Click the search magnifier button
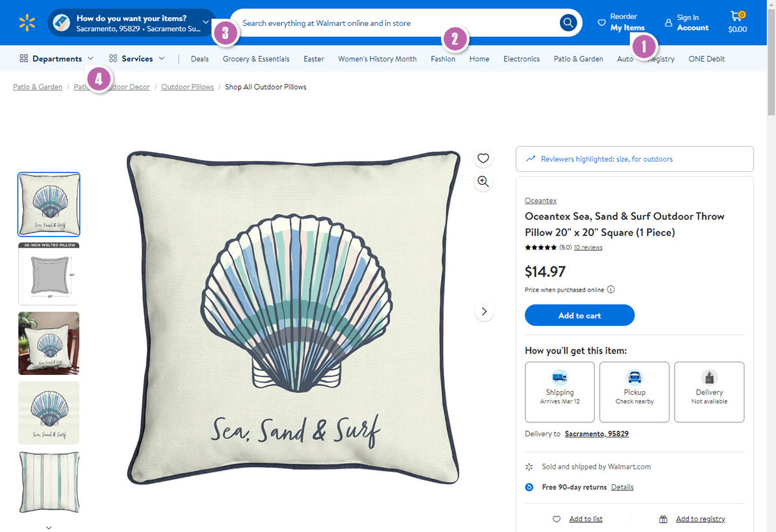 pyautogui.click(x=568, y=23)
